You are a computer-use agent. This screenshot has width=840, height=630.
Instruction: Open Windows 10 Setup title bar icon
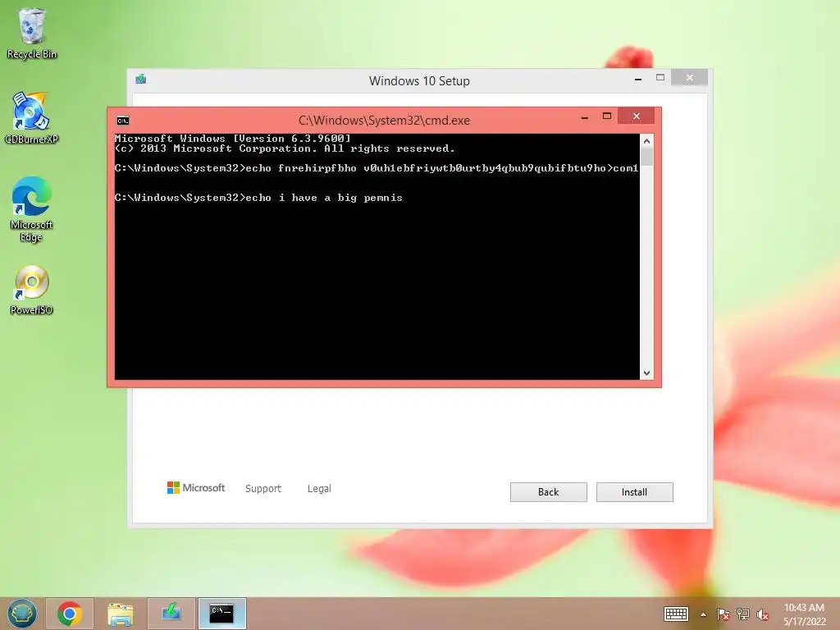click(x=141, y=80)
